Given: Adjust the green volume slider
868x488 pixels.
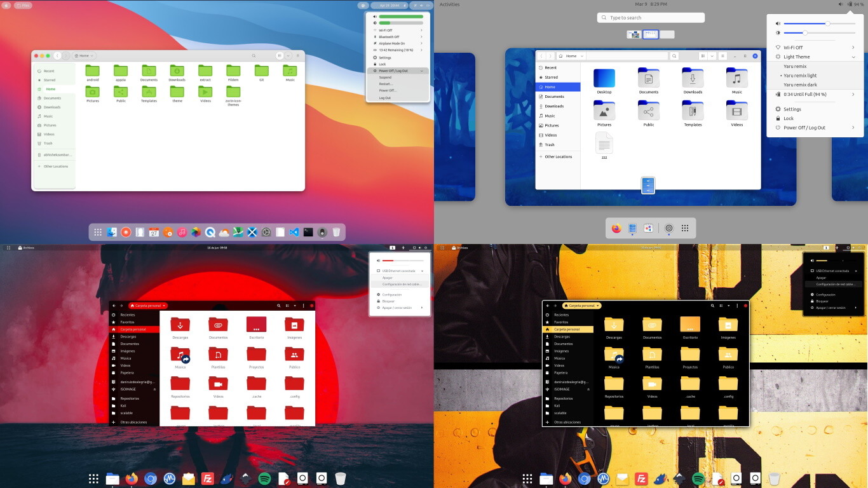Looking at the screenshot, I should (x=401, y=17).
